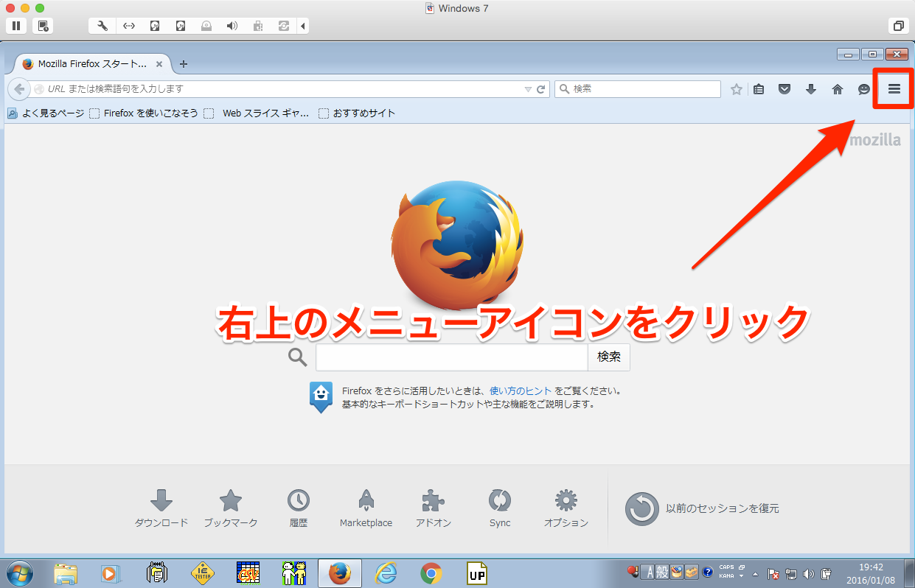Go back one page in Firefox
This screenshot has height=588, width=915.
(x=19, y=89)
